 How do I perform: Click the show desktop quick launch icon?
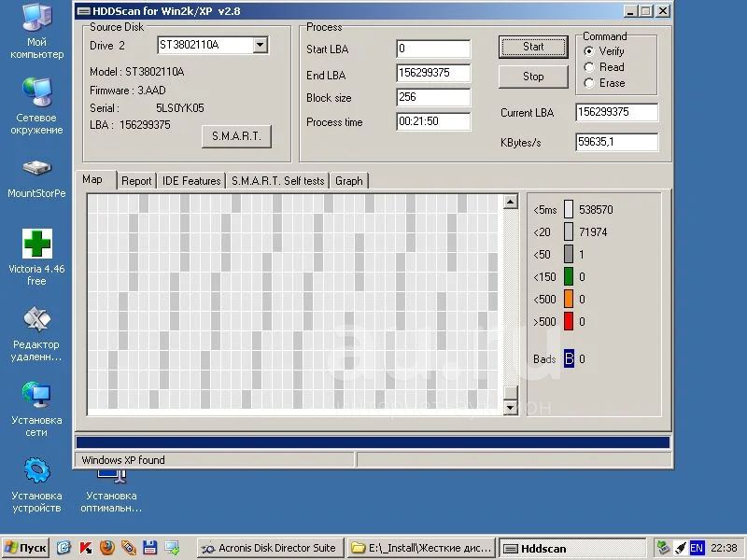[172, 548]
